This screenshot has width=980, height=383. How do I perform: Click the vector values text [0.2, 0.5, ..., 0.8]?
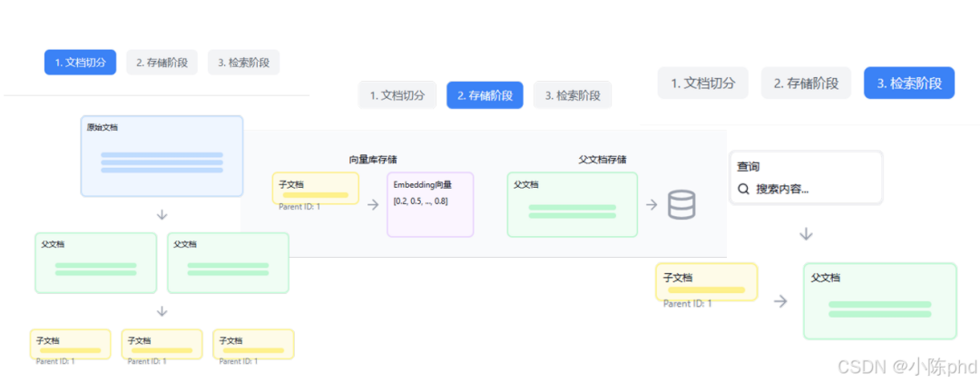pos(420,201)
